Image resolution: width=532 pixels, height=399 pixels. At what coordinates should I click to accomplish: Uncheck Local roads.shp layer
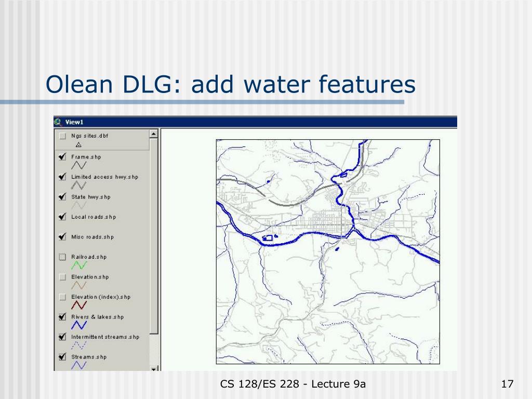click(62, 217)
